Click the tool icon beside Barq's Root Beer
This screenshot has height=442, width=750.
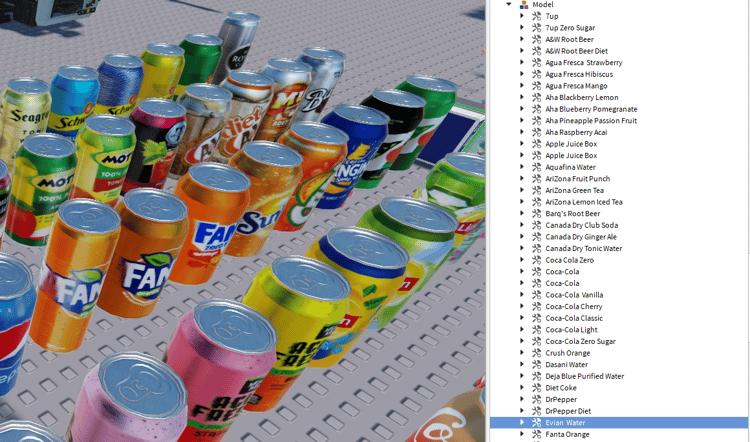click(537, 213)
